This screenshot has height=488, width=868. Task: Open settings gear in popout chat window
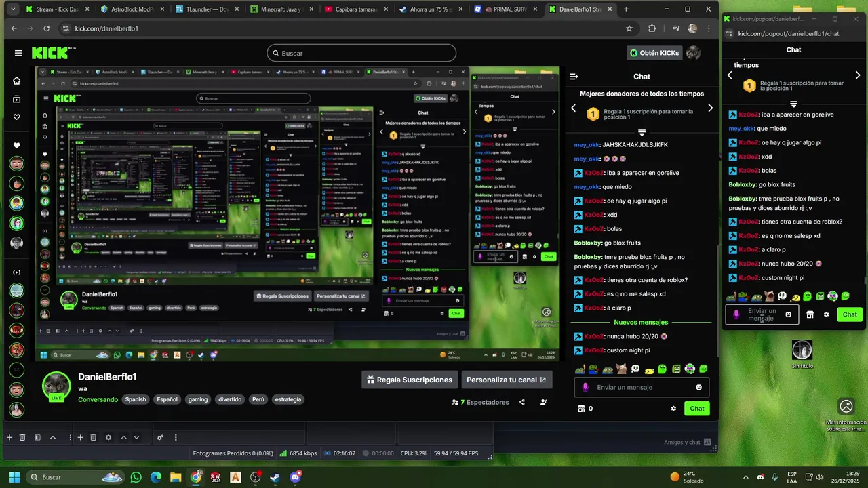pyautogui.click(x=826, y=314)
